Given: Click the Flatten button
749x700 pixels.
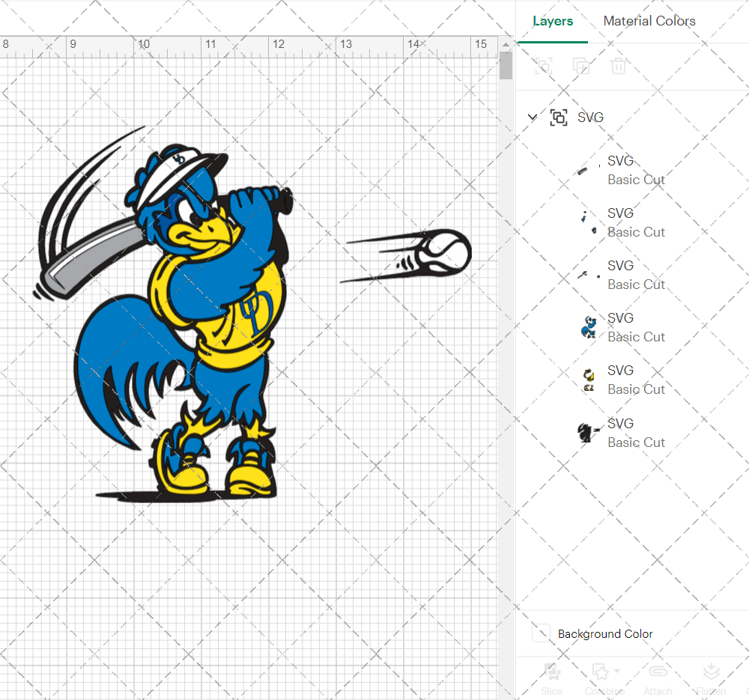Looking at the screenshot, I should coord(712,678).
